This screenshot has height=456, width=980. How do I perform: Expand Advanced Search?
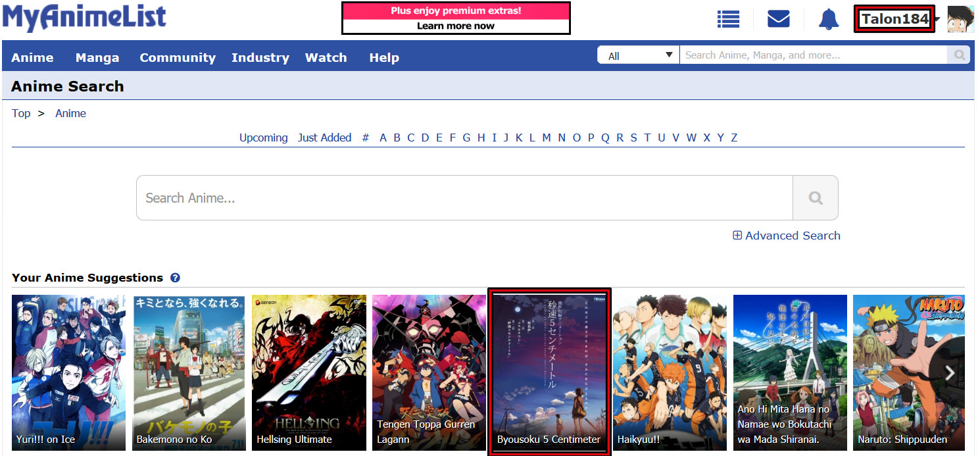coord(787,236)
